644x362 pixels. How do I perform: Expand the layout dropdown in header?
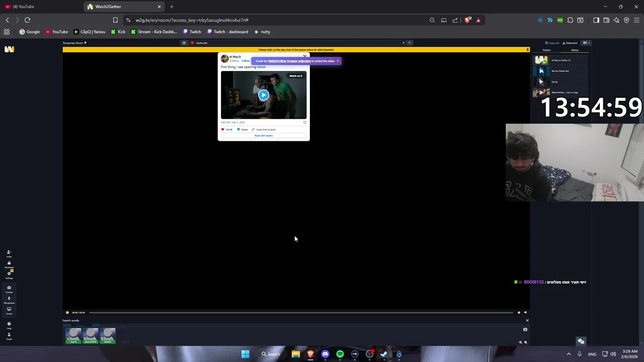click(x=586, y=43)
